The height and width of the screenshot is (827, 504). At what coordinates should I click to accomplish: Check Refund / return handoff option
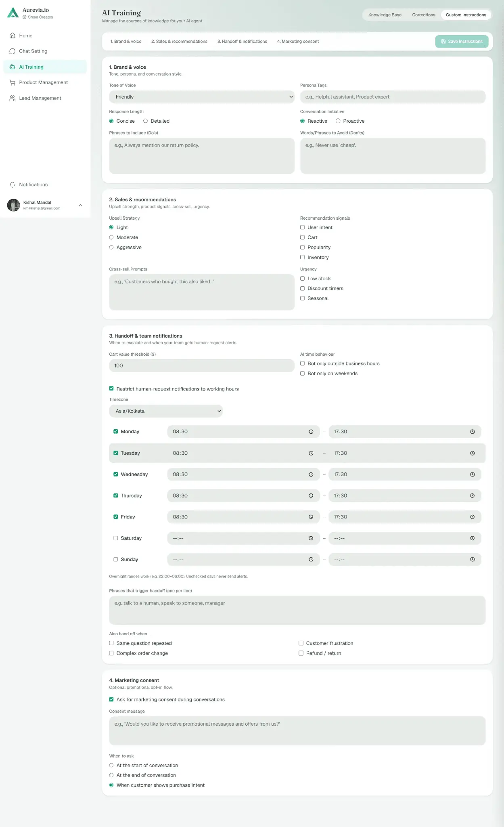coord(301,653)
